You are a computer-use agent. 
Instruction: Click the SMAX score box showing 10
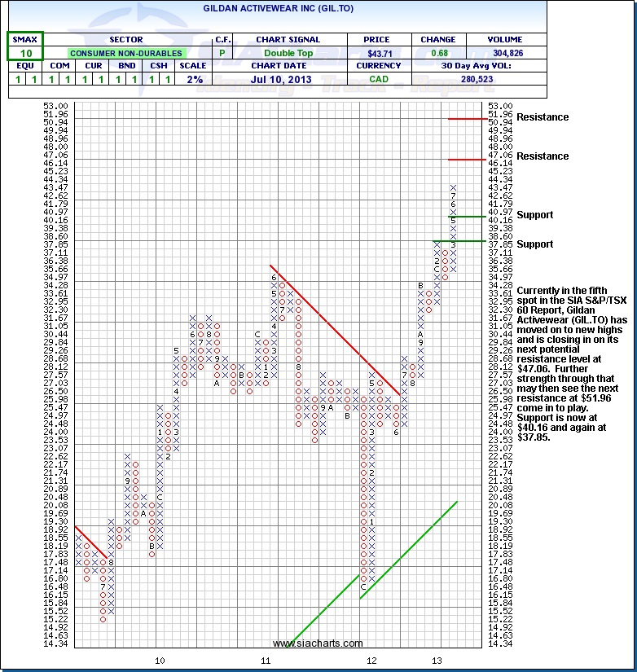25,53
